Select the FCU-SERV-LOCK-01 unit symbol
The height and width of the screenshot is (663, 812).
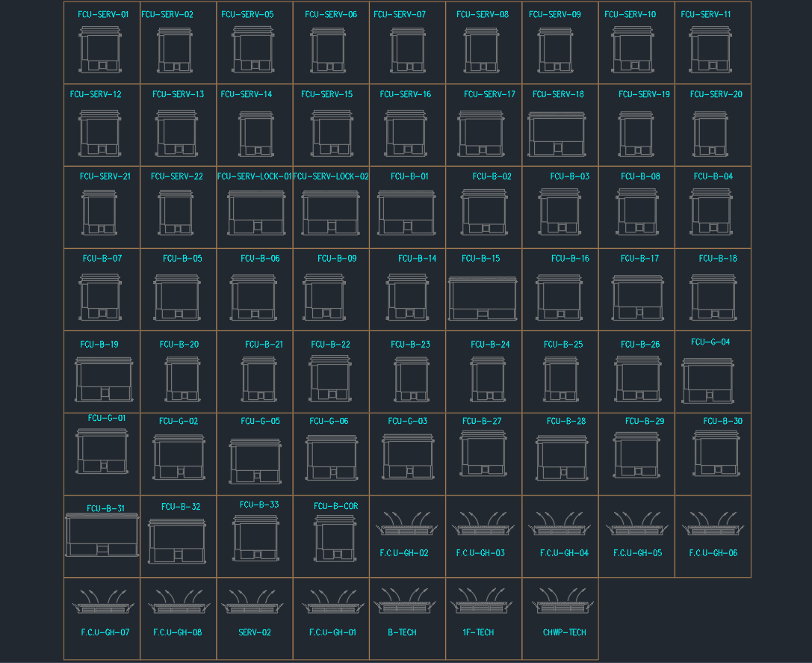click(256, 213)
